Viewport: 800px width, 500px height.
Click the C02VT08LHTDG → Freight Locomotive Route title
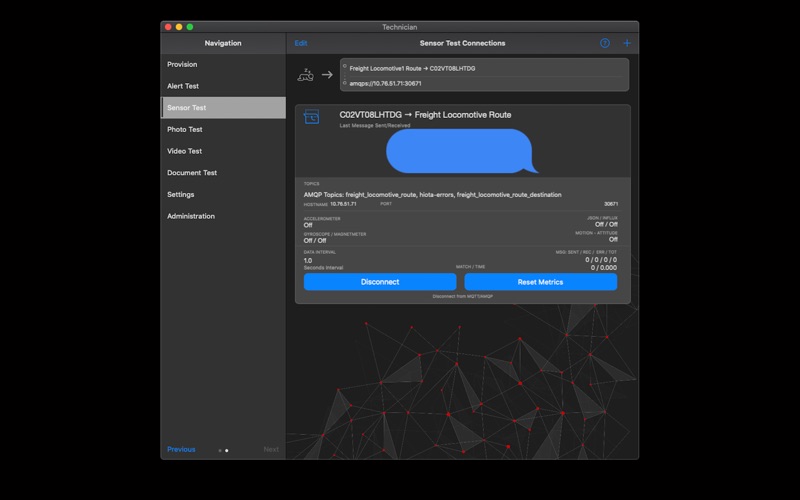(x=425, y=115)
